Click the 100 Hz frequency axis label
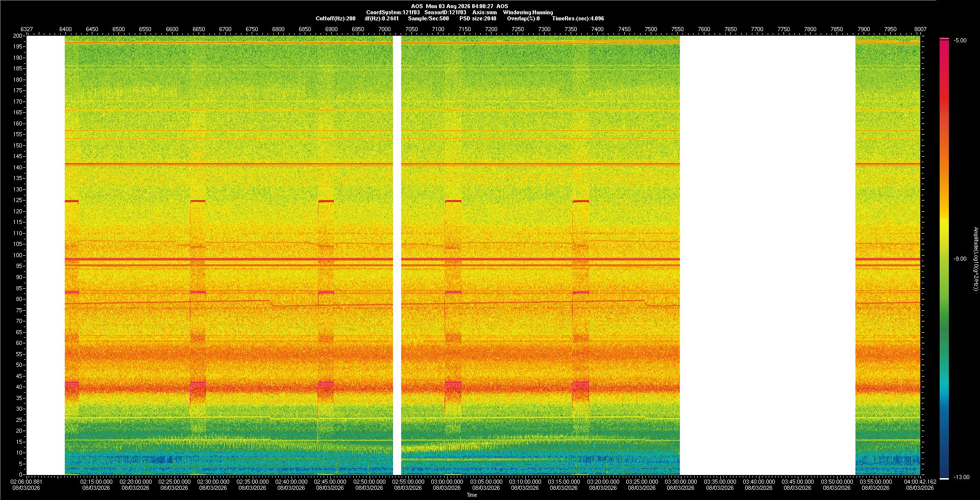This screenshot has width=980, height=500. point(18,255)
